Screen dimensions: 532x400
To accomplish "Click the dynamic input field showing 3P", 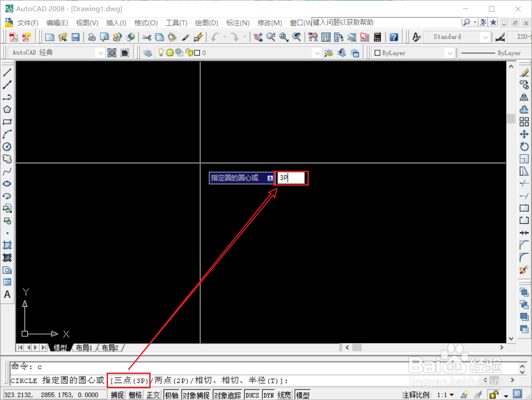I will (x=291, y=178).
